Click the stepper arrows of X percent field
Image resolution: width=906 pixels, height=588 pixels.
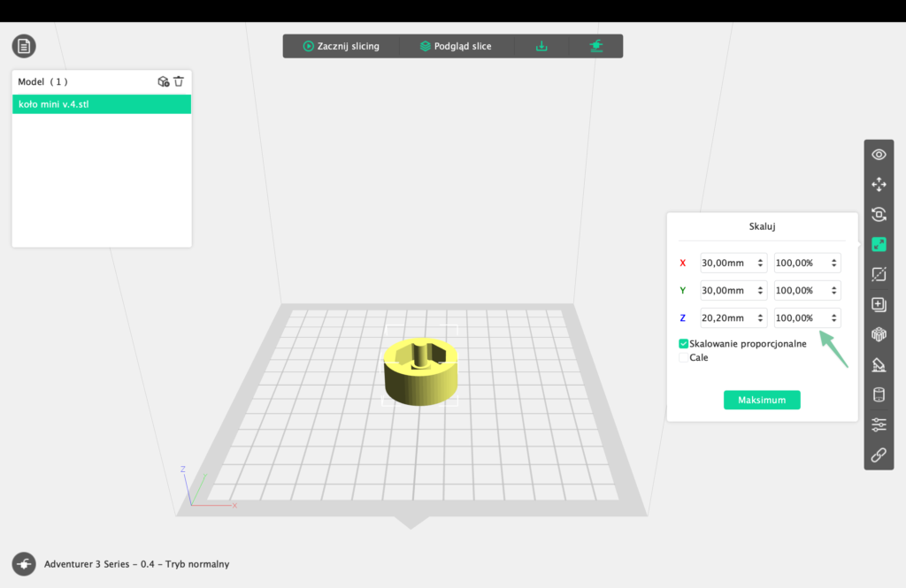833,263
